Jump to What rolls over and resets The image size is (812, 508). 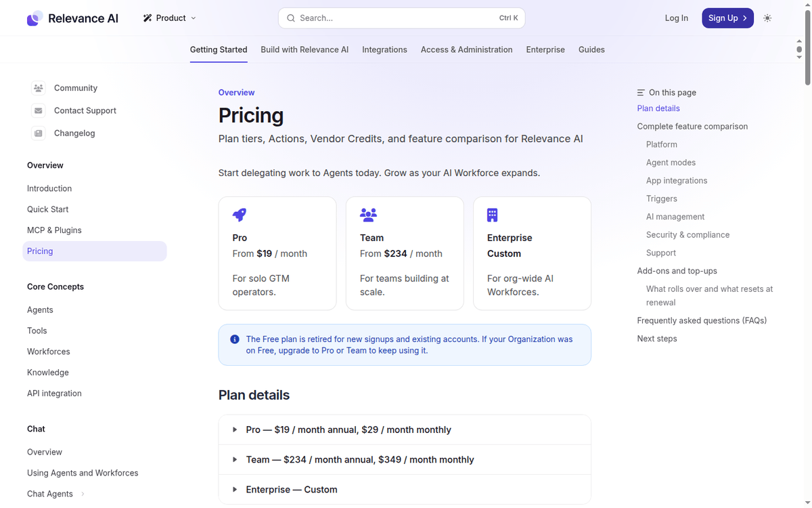click(x=709, y=295)
